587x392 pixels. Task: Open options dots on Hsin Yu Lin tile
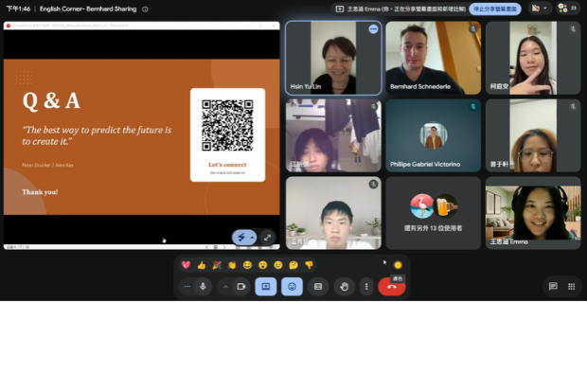pos(373,29)
